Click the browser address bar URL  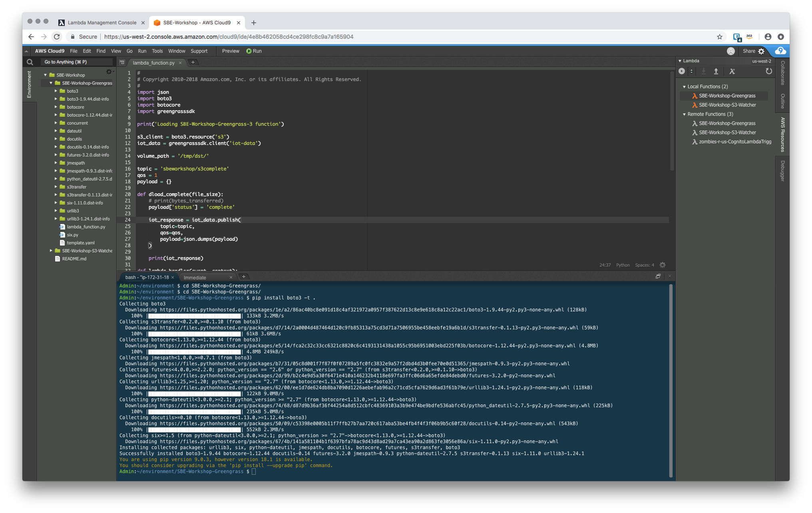pos(229,37)
